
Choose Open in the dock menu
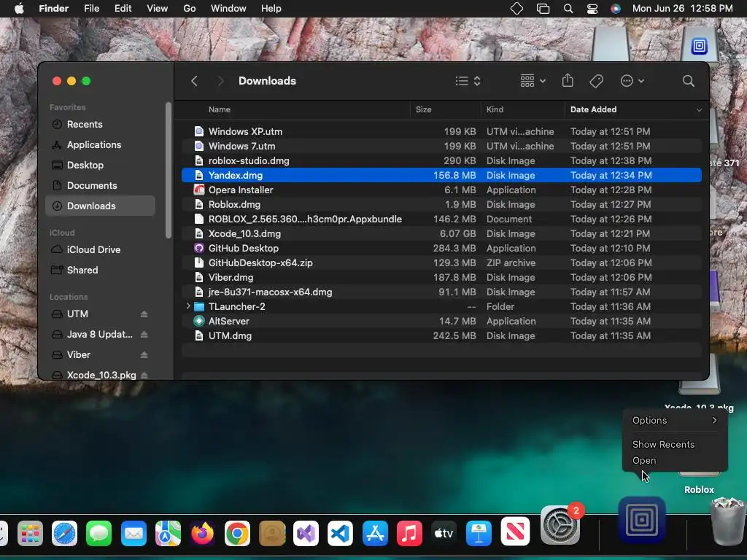click(x=675, y=461)
